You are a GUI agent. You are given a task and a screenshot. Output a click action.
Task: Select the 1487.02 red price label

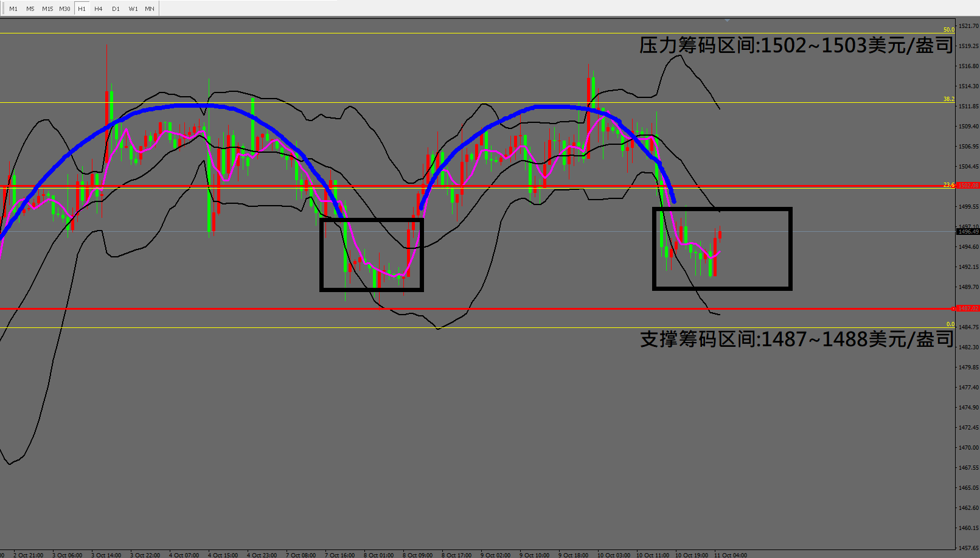coord(968,309)
